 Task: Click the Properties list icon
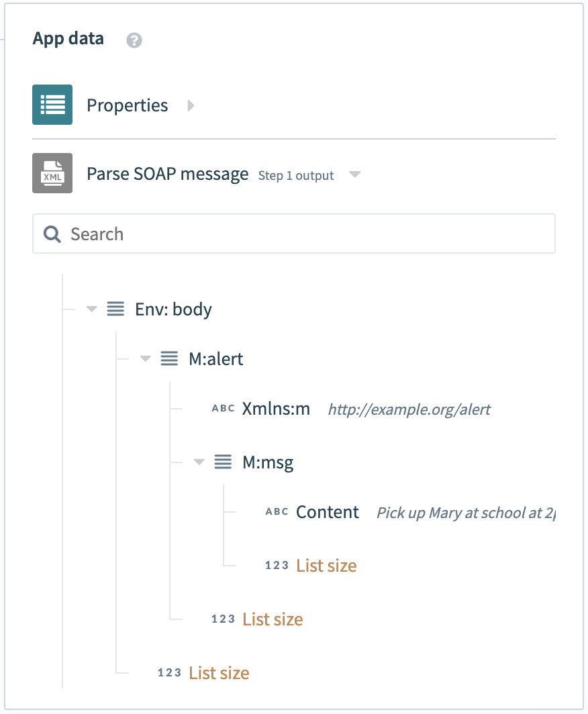tap(52, 105)
